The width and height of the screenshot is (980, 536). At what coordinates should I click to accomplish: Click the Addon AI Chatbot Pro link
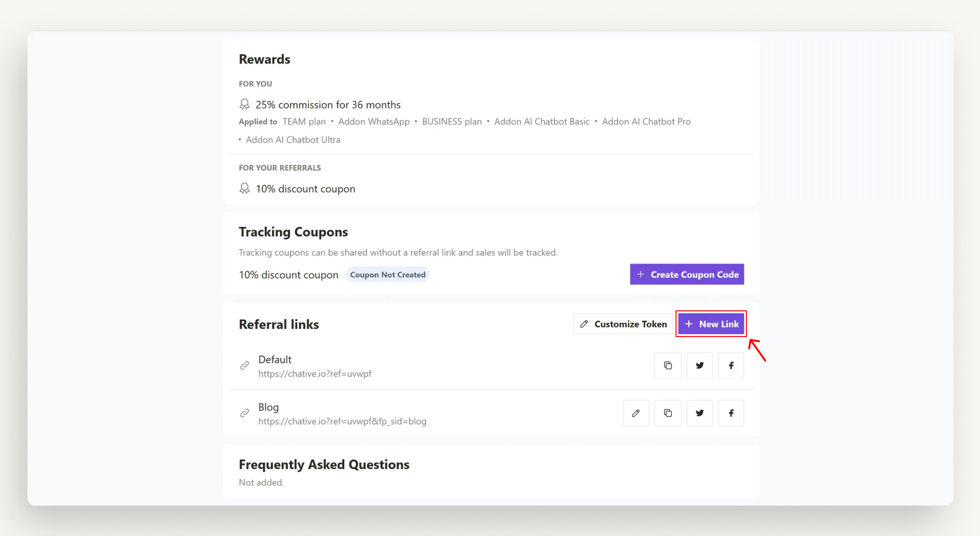(646, 121)
